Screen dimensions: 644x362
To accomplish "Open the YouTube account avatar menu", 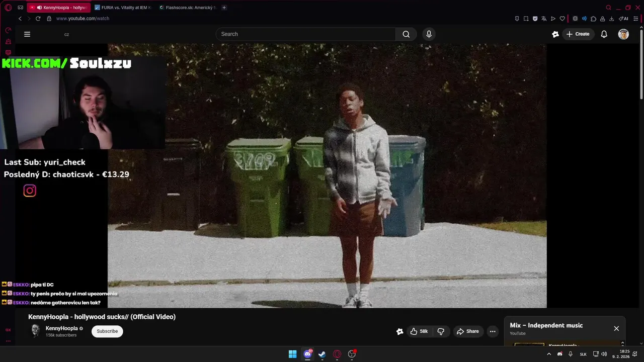I will tap(623, 34).
